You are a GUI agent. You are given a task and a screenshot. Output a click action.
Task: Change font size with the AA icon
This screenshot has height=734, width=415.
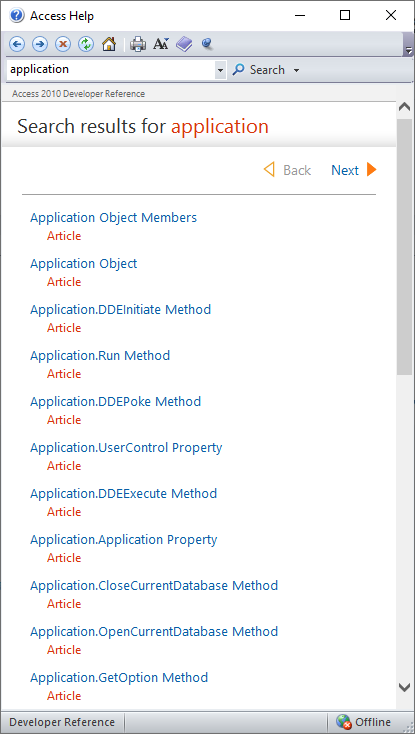pos(161,44)
